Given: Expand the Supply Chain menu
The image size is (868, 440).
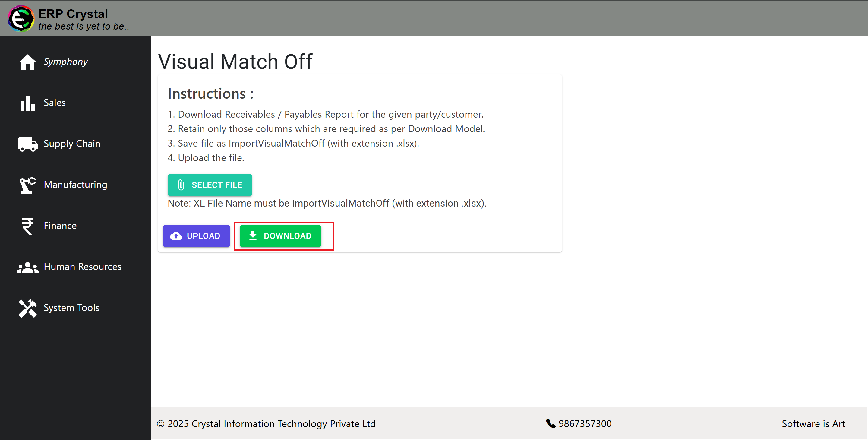Looking at the screenshot, I should [x=72, y=144].
